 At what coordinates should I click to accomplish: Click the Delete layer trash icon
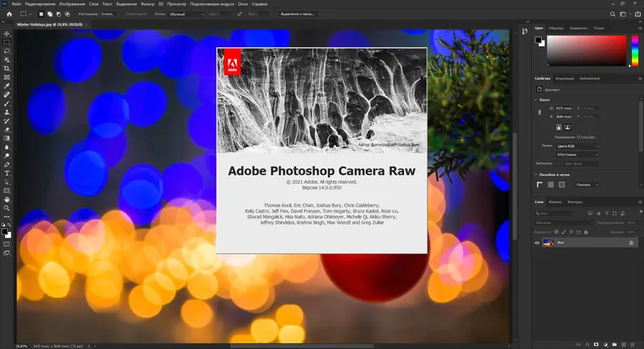coord(633,344)
